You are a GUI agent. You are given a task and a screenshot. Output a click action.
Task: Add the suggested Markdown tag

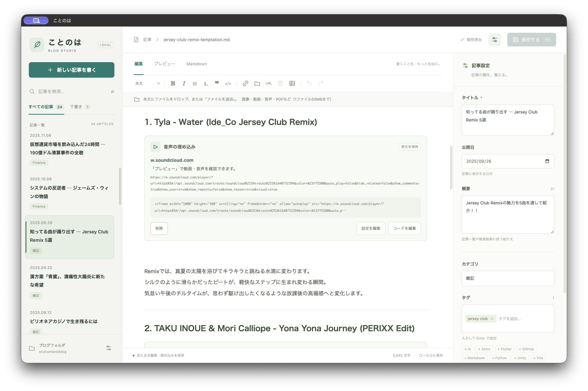point(474,358)
